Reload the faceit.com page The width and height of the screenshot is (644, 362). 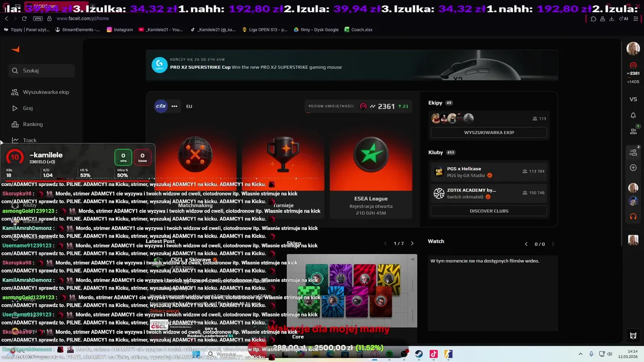pyautogui.click(x=24, y=19)
